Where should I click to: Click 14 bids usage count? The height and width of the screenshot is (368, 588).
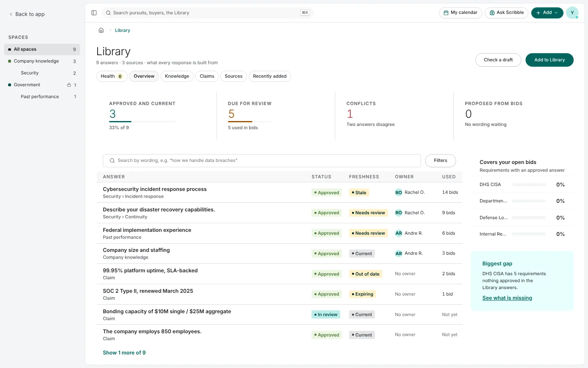pyautogui.click(x=450, y=192)
